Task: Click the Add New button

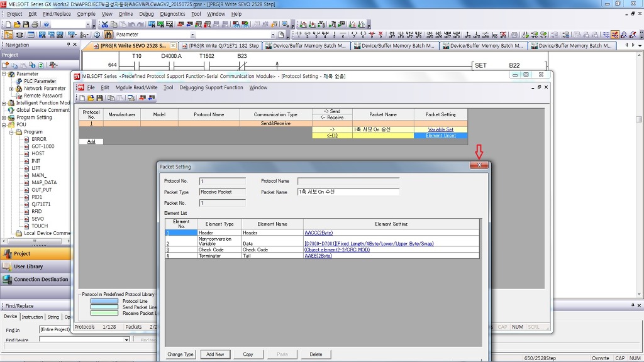Action: click(215, 354)
